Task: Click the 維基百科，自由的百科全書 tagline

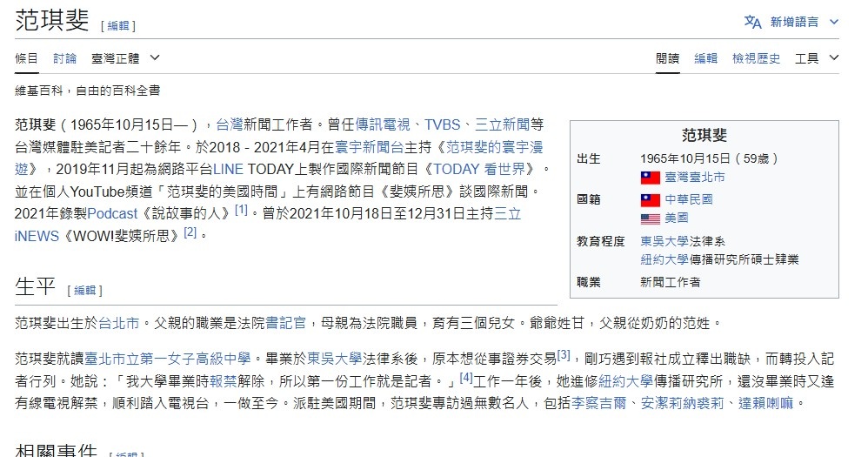Action: (88, 91)
